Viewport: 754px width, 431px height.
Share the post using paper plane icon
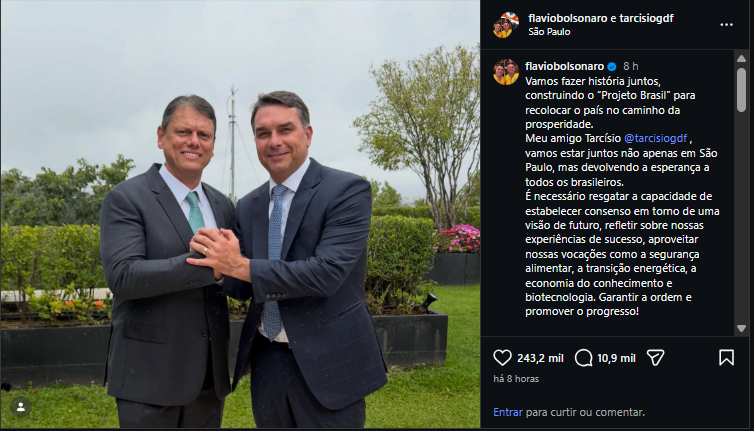(655, 358)
